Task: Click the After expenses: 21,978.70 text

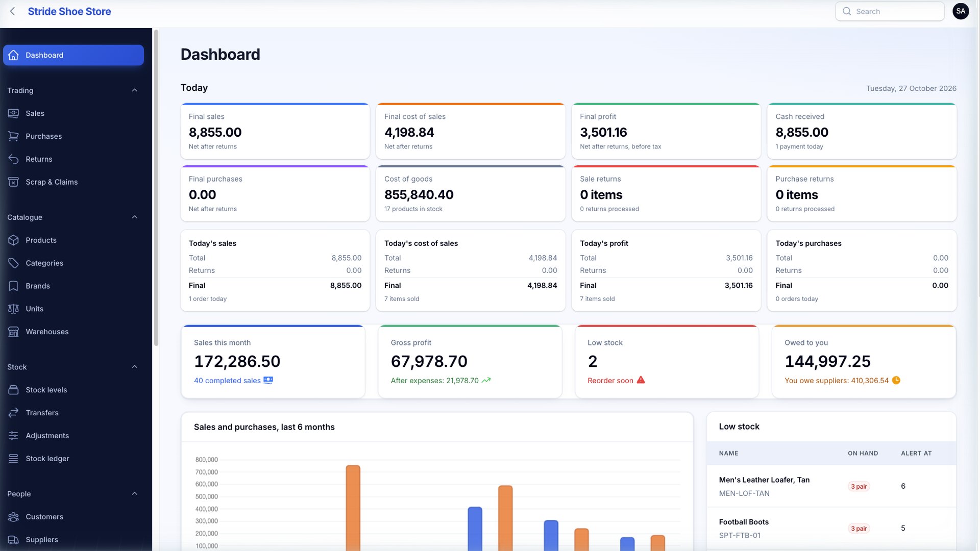Action: tap(434, 381)
